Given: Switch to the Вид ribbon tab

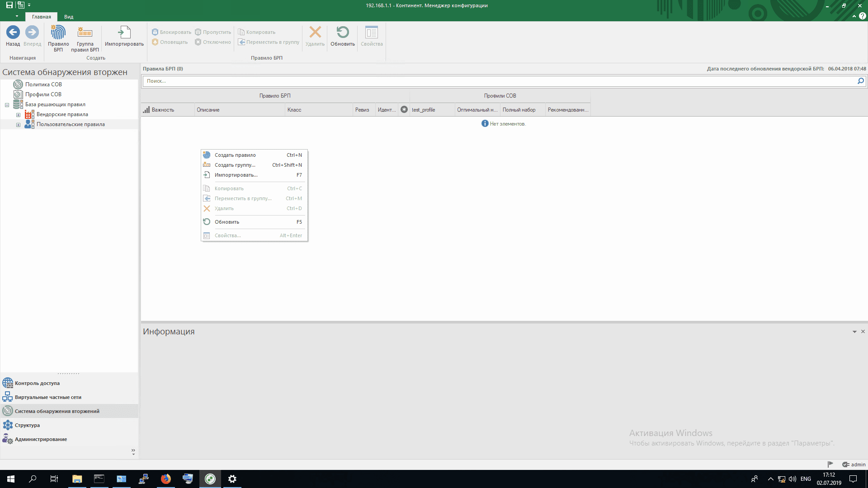Looking at the screenshot, I should tap(69, 17).
